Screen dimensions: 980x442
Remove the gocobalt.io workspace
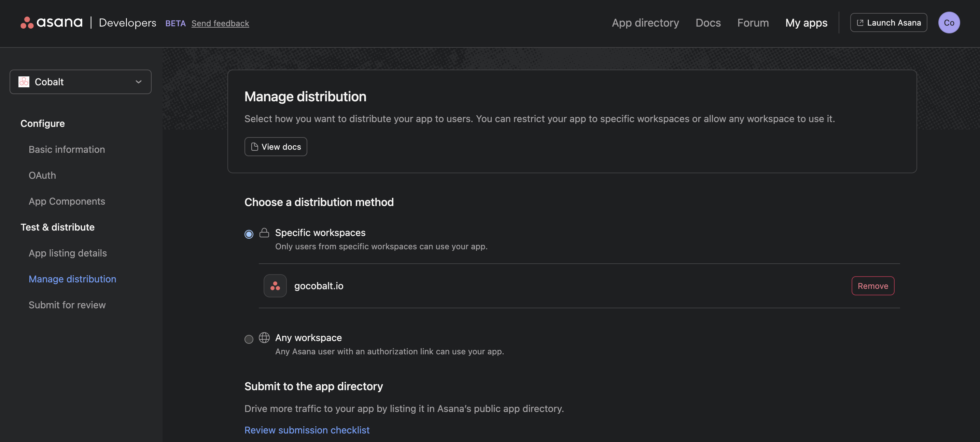pos(872,286)
